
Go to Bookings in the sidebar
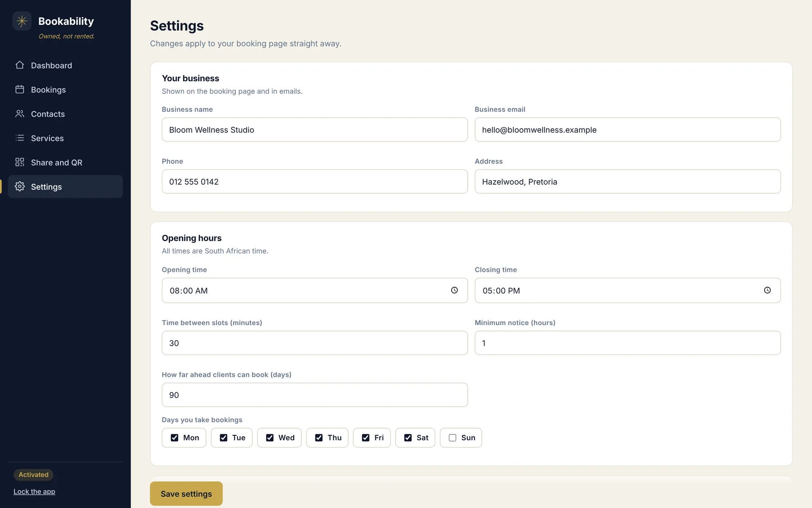point(65,89)
